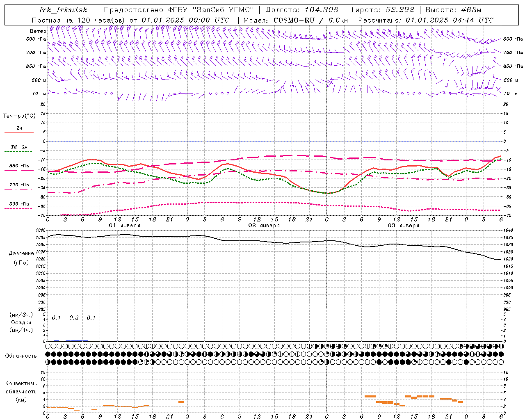
Task: Click the '(гПа)' unit under Давление
Action: point(21,263)
